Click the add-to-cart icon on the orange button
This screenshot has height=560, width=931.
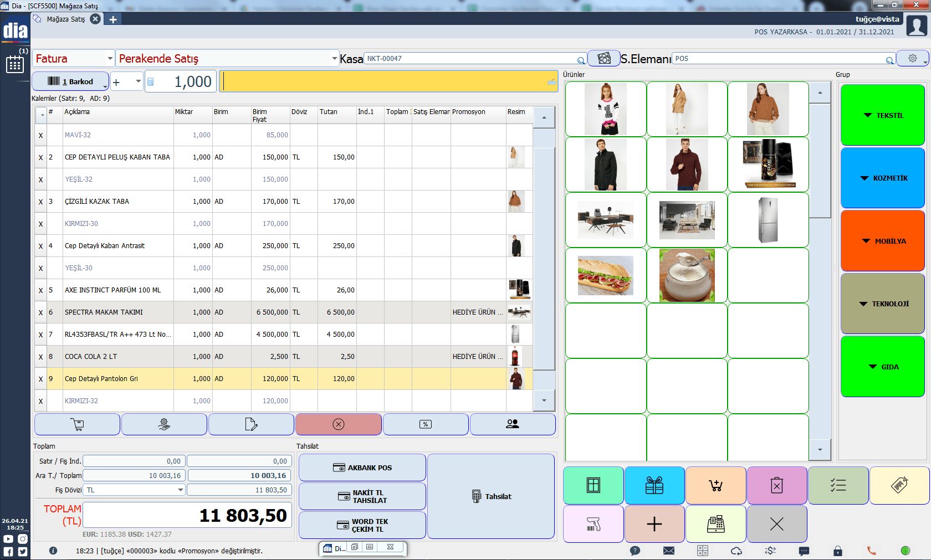(x=715, y=486)
